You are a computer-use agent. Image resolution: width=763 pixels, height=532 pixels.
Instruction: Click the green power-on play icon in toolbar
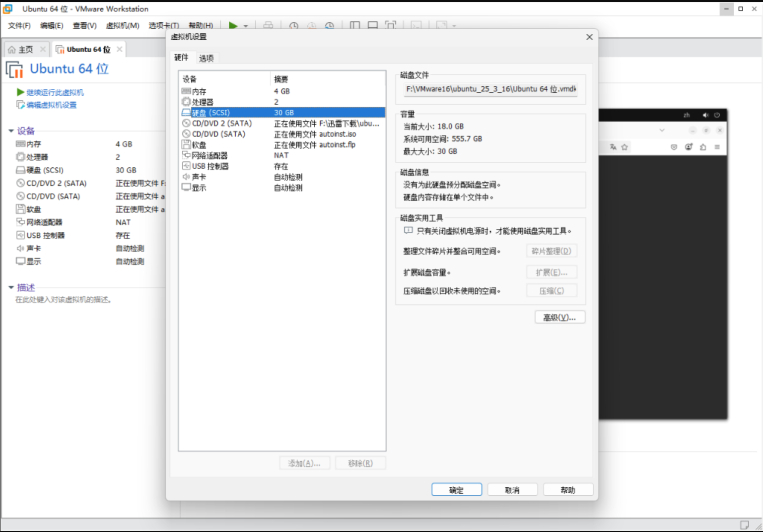point(233,25)
